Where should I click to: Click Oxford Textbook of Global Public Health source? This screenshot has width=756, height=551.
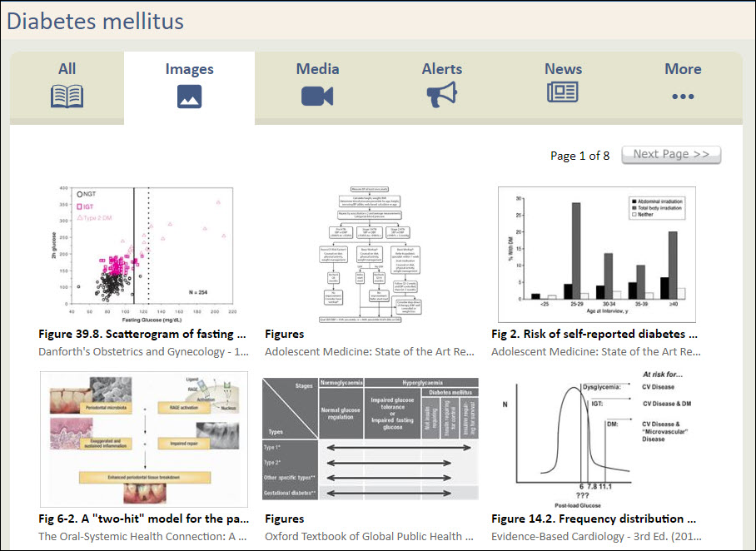[x=370, y=536]
